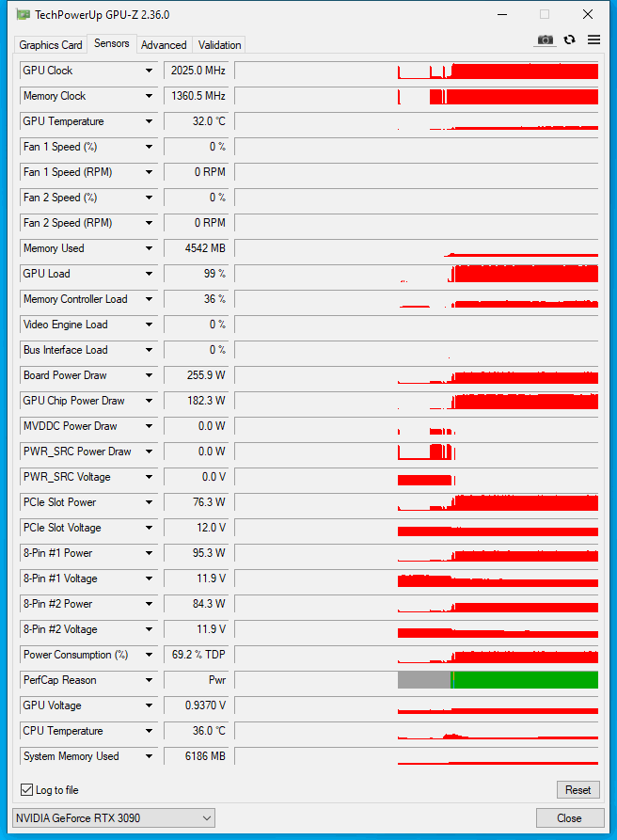
Task: Click the System Memory Used value 6186 MB
Action: (197, 756)
